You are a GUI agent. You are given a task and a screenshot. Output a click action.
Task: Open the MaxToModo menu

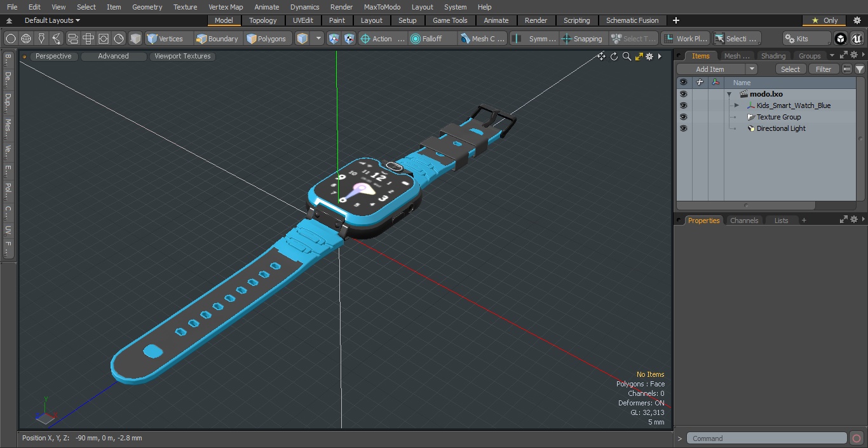tap(382, 7)
